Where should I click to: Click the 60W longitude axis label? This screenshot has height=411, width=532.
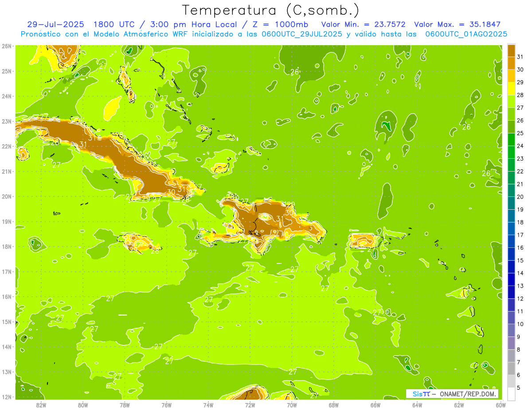click(x=501, y=405)
